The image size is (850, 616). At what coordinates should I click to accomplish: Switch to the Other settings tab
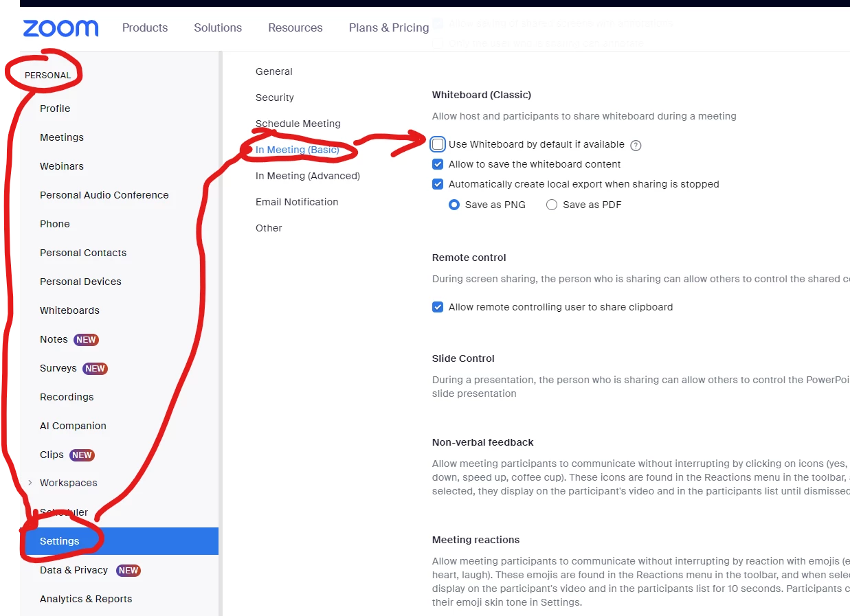pos(269,228)
